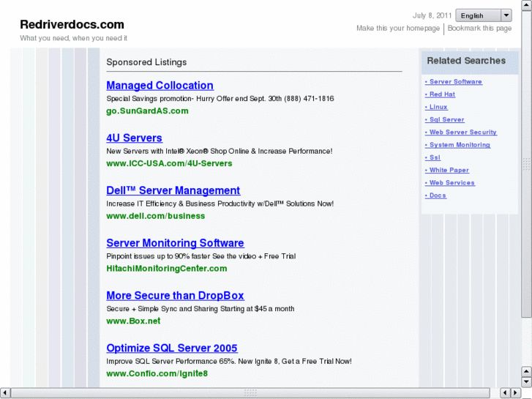Open the Managed Collocation listing

(160, 85)
